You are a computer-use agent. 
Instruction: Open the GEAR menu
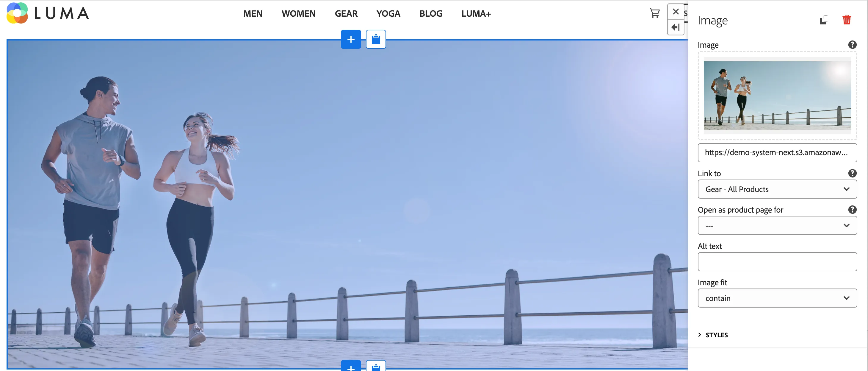point(346,13)
